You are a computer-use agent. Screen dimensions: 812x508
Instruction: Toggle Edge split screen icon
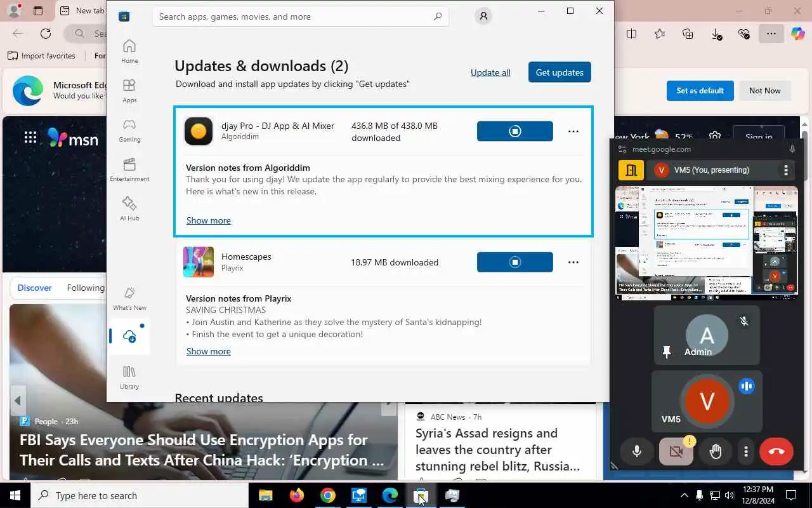[x=631, y=34]
